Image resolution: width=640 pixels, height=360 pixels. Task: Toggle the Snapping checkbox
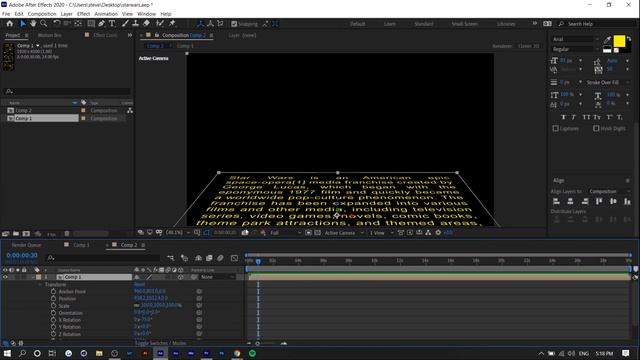234,24
